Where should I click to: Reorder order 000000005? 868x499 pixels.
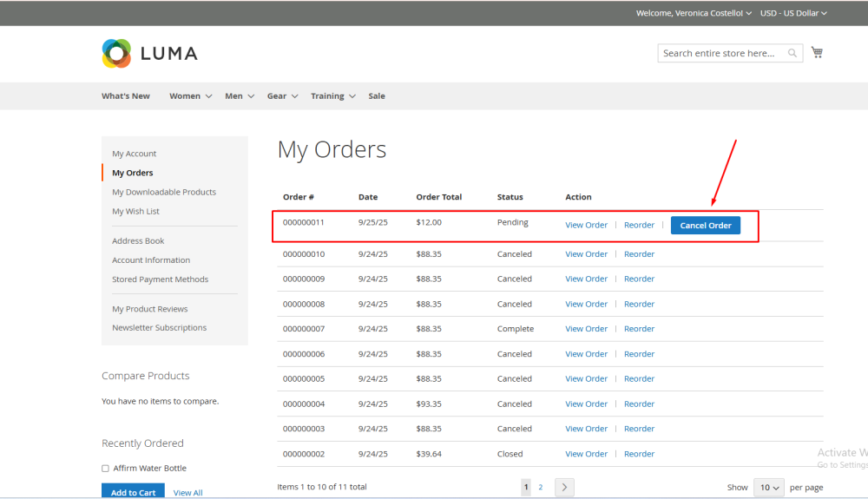point(639,379)
